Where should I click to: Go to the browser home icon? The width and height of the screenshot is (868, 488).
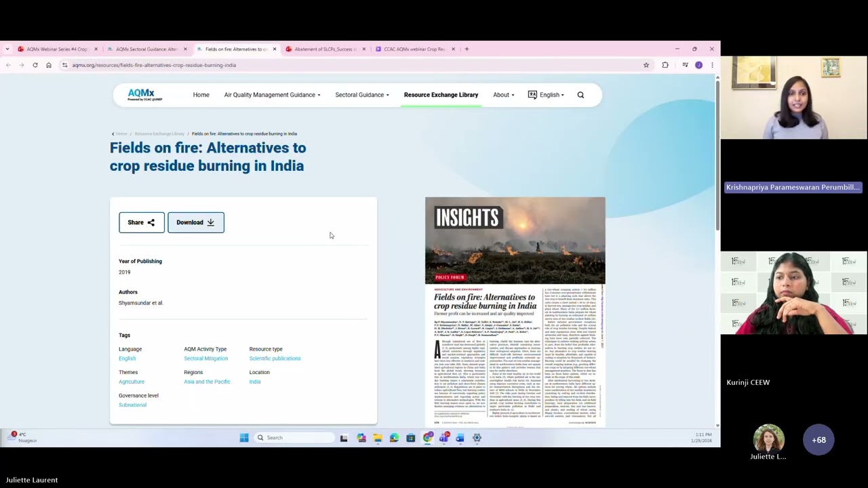point(49,65)
